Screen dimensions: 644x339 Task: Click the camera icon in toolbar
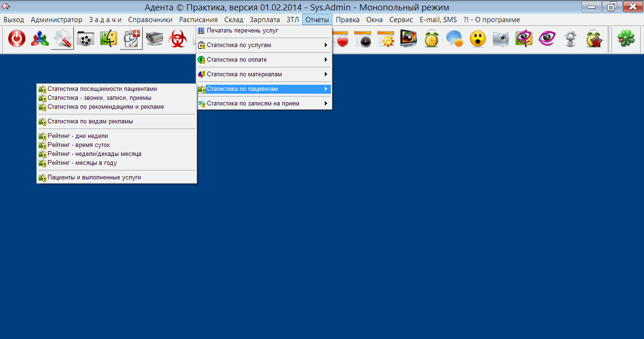click(x=501, y=39)
